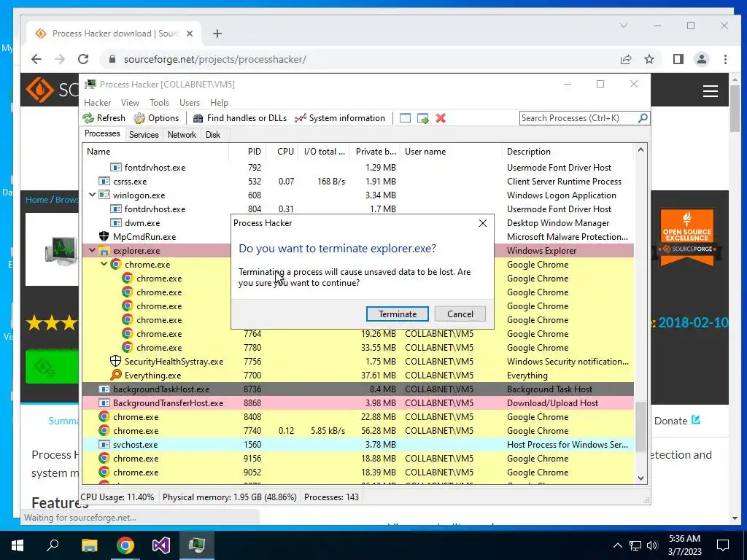Image resolution: width=747 pixels, height=560 pixels.
Task: Open Visual Studio from the taskbar
Action: click(x=161, y=545)
